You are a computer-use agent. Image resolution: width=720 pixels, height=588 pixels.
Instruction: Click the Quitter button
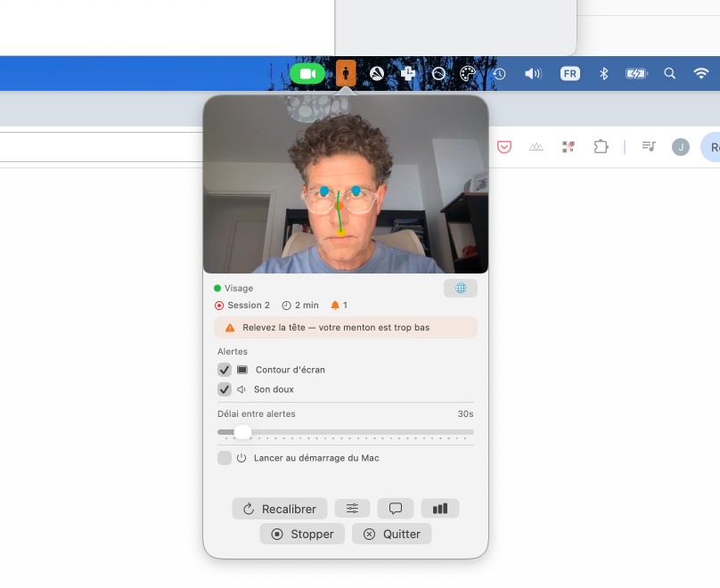pyautogui.click(x=392, y=534)
